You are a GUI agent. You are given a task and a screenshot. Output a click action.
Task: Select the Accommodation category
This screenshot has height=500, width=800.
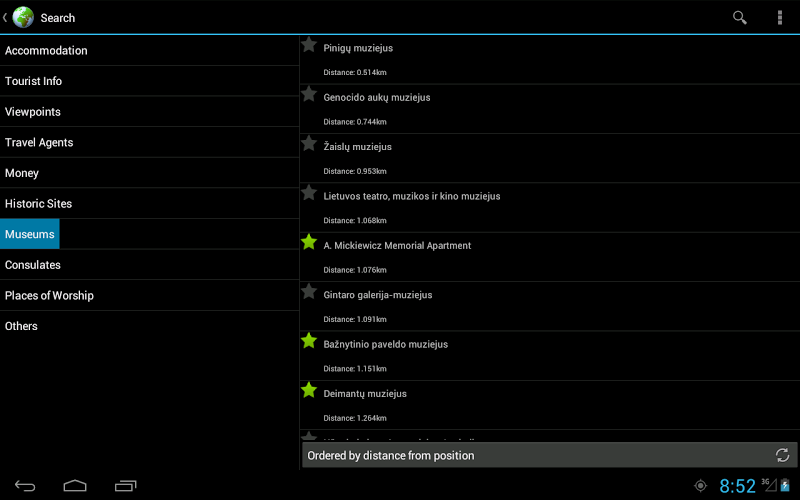pos(46,50)
